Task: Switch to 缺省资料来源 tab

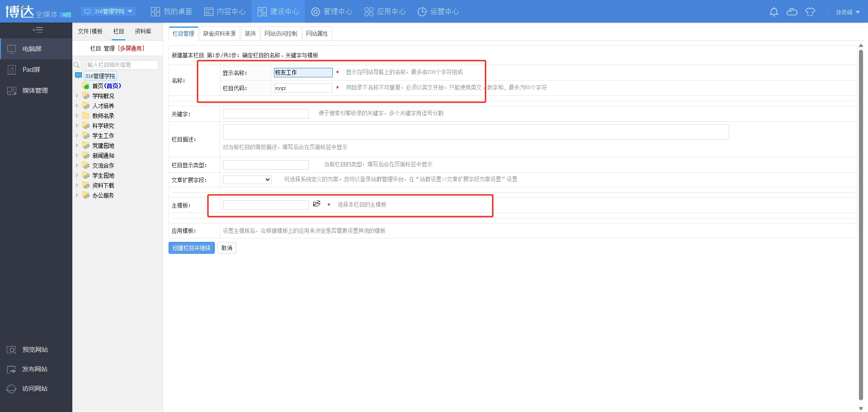Action: coord(219,33)
